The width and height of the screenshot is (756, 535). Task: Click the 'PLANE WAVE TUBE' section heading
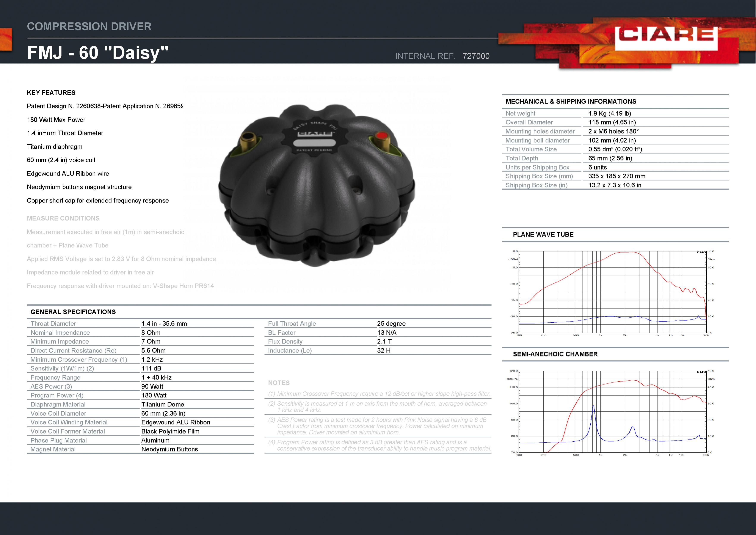[x=543, y=235]
